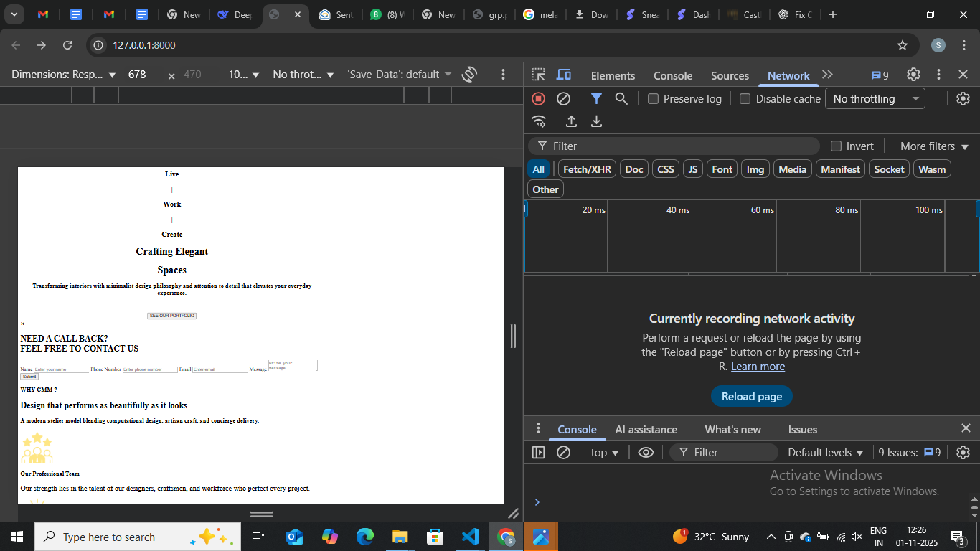Check the Disable cache option
Viewport: 980px width, 551px height.
tap(745, 99)
